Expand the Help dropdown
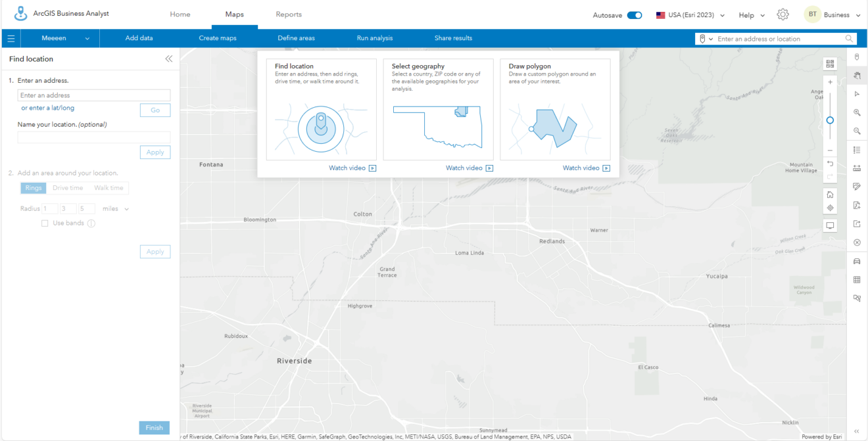This screenshot has width=868, height=441. (752, 15)
